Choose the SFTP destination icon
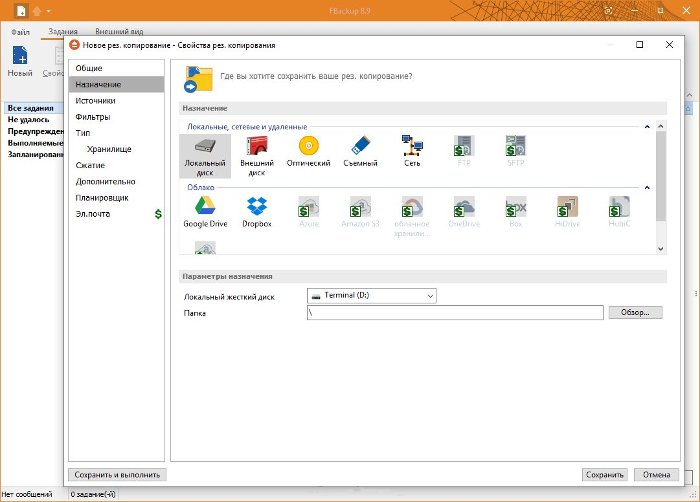This screenshot has height=502, width=700. point(516,151)
